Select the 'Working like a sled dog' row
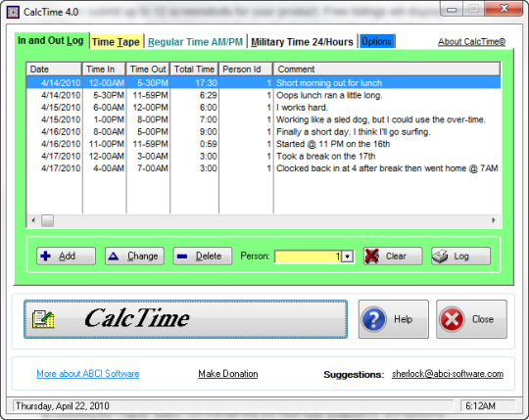Viewport: 529px width, 420px height. coord(264,119)
